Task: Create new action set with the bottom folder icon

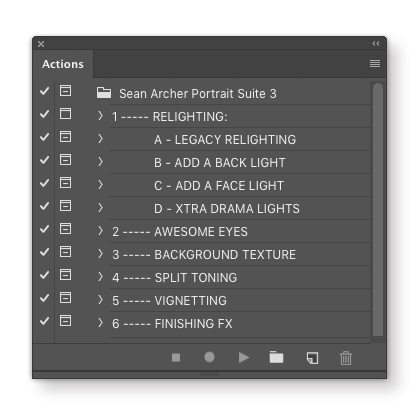Action: 276,357
